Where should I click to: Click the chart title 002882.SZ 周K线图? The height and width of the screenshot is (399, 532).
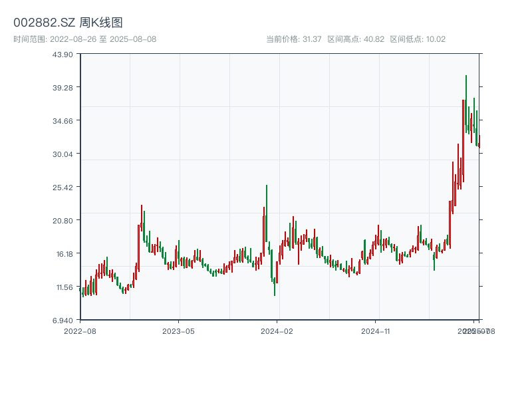pyautogui.click(x=68, y=23)
